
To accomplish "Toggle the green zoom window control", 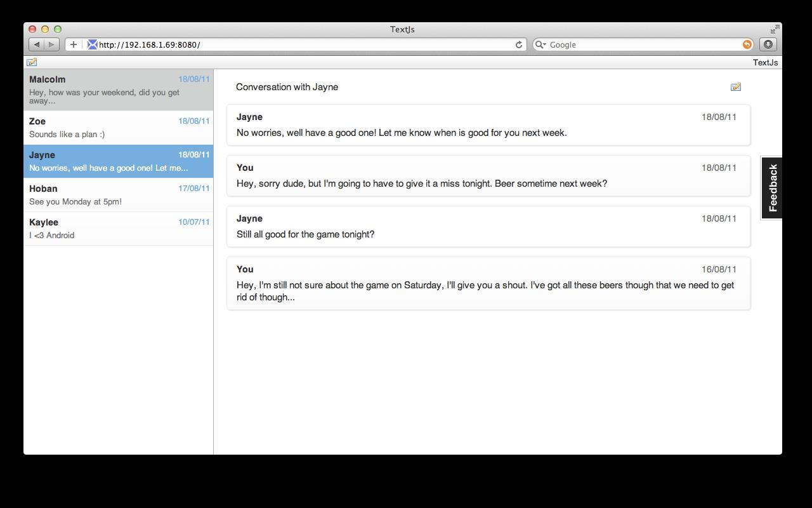I will tap(57, 29).
